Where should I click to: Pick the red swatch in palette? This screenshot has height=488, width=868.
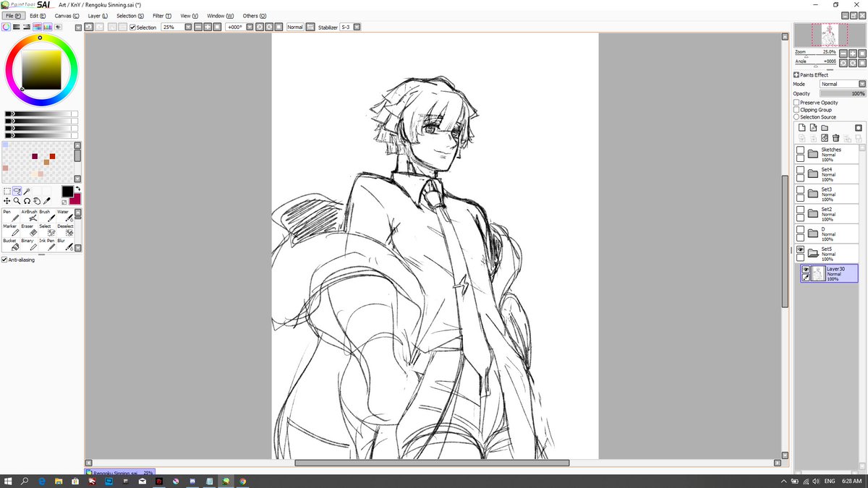[x=52, y=156]
